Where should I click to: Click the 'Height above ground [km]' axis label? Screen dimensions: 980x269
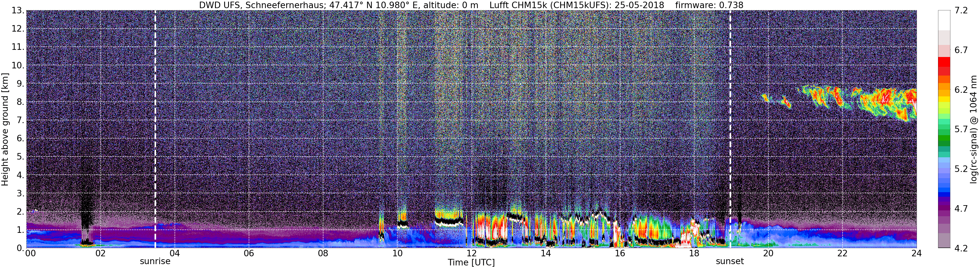point(5,129)
